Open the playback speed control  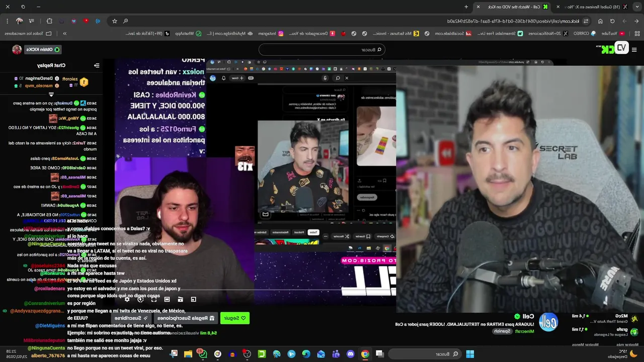coord(140,299)
